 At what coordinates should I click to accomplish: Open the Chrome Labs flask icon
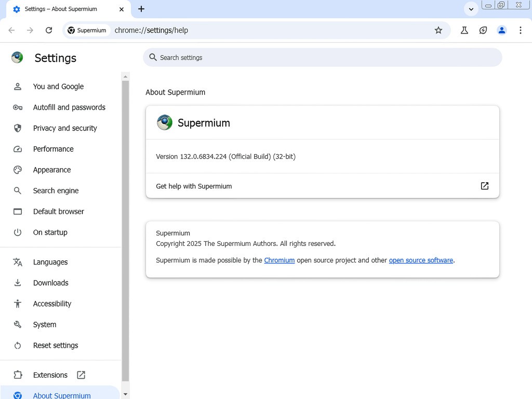click(x=464, y=30)
